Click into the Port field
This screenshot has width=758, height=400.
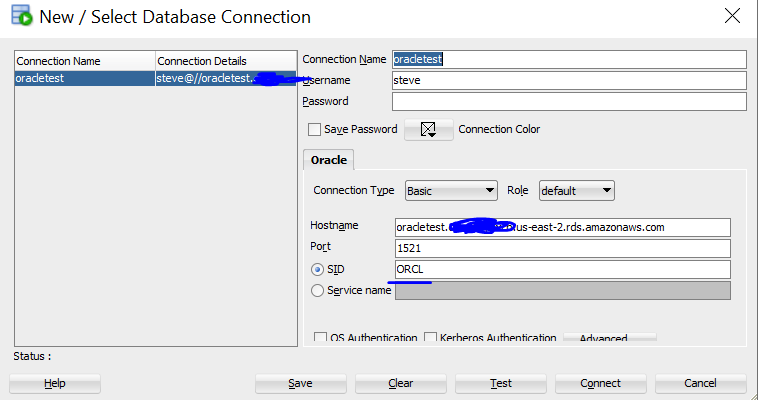[563, 249]
